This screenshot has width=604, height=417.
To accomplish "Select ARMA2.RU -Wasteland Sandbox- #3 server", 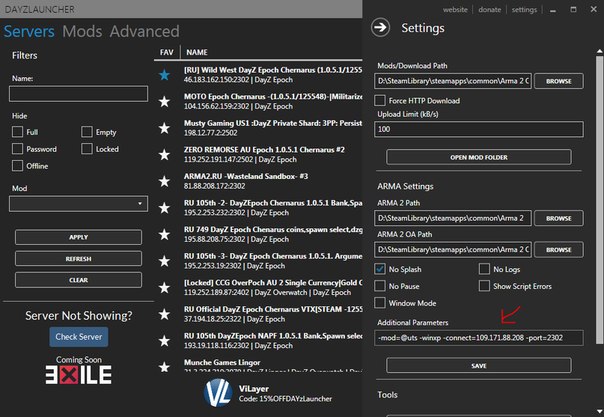I will click(x=258, y=181).
